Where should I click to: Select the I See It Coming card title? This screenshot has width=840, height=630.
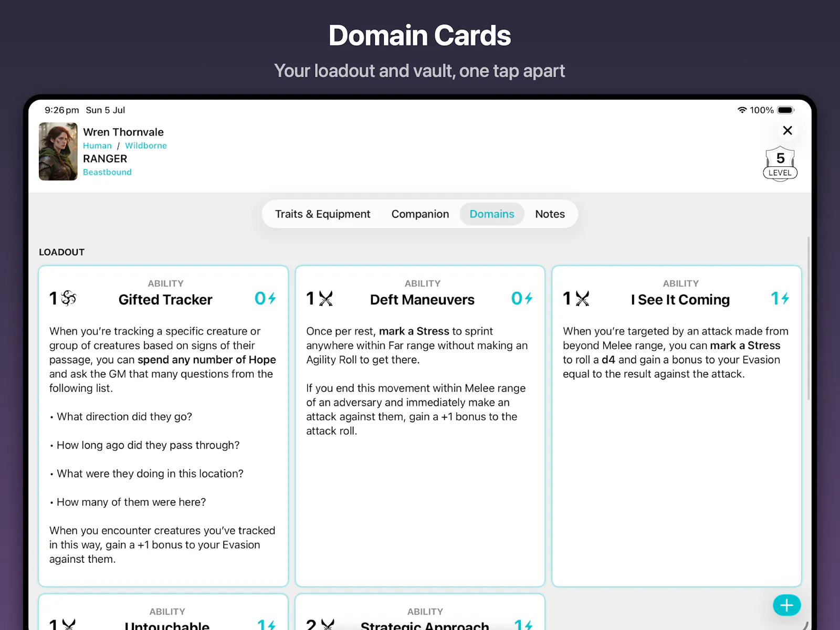pos(680,300)
